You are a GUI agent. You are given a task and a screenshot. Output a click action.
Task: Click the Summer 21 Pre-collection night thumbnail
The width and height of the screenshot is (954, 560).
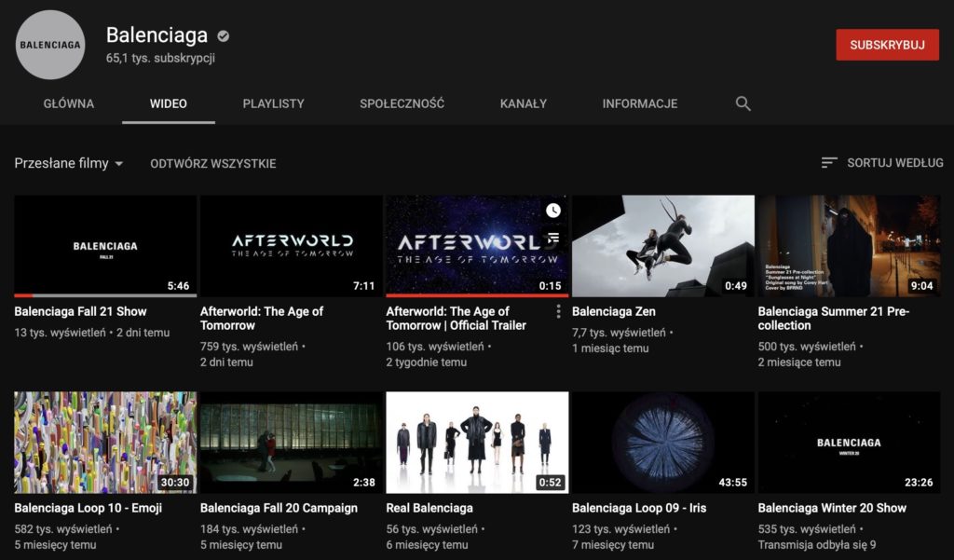[850, 246]
